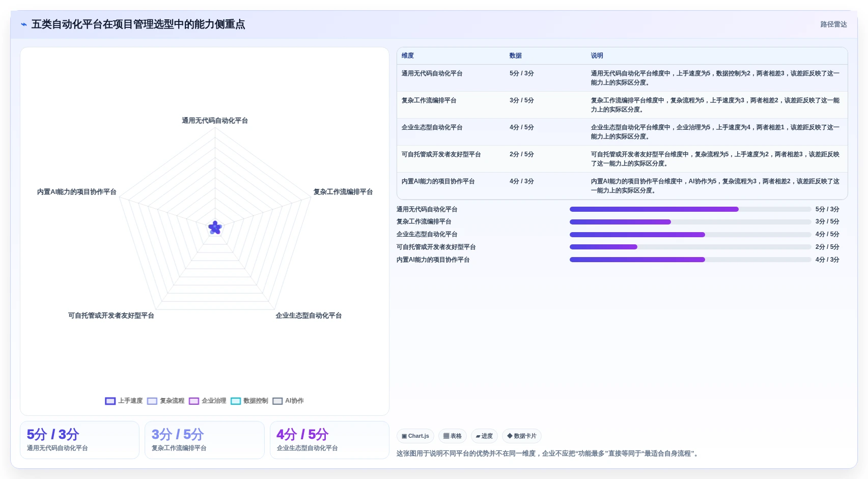Click progress bar for 可自托管或开发者友好型平台

point(690,247)
